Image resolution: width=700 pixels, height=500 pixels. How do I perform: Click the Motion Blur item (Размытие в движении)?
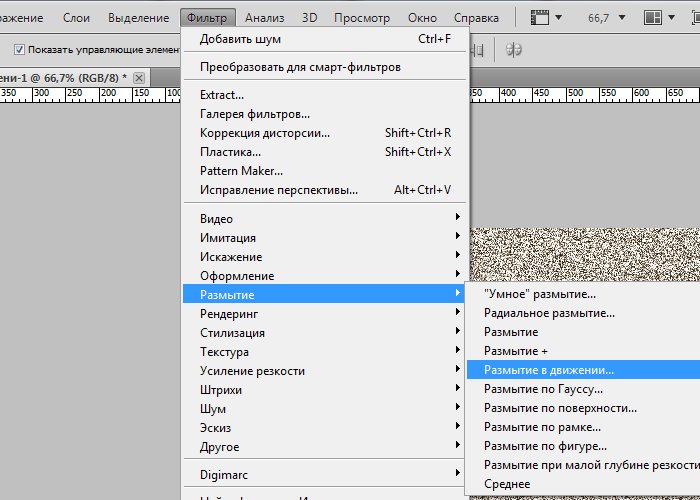point(549,370)
